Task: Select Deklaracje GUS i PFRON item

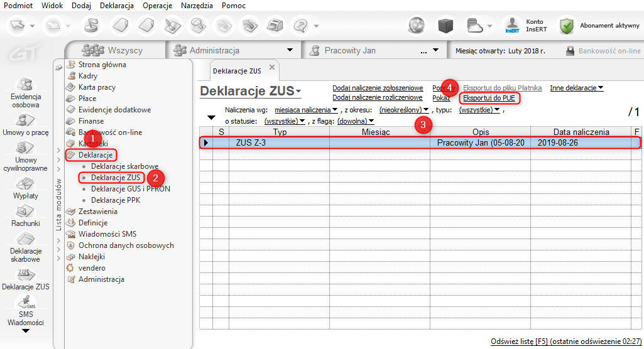Action: point(130,189)
